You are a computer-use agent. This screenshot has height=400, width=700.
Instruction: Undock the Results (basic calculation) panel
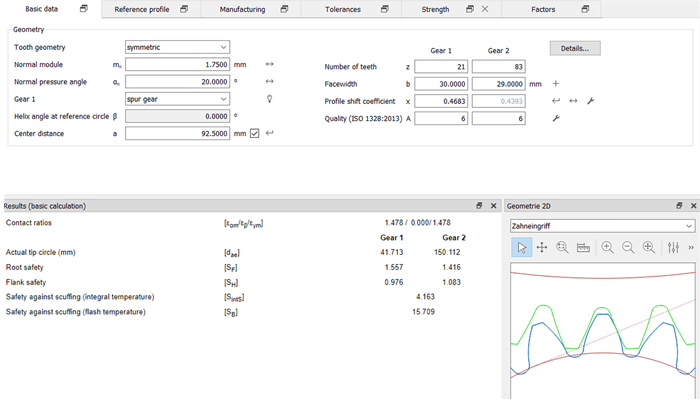(x=479, y=205)
